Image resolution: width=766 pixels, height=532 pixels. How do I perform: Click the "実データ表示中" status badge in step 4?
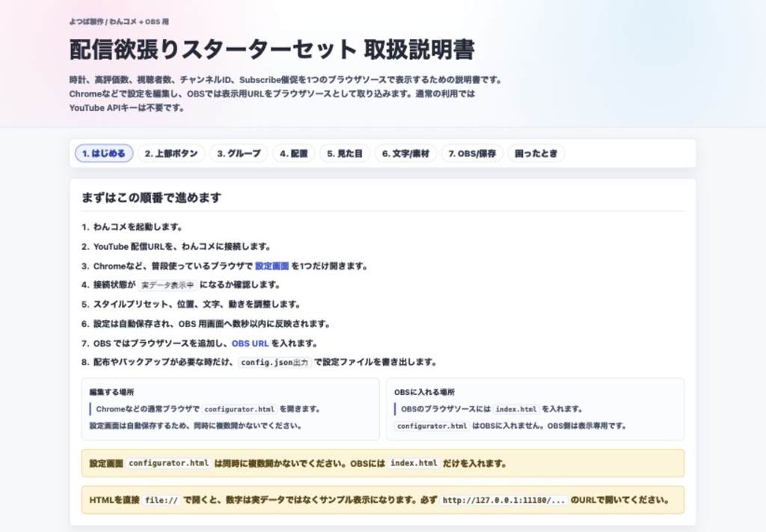pyautogui.click(x=168, y=285)
